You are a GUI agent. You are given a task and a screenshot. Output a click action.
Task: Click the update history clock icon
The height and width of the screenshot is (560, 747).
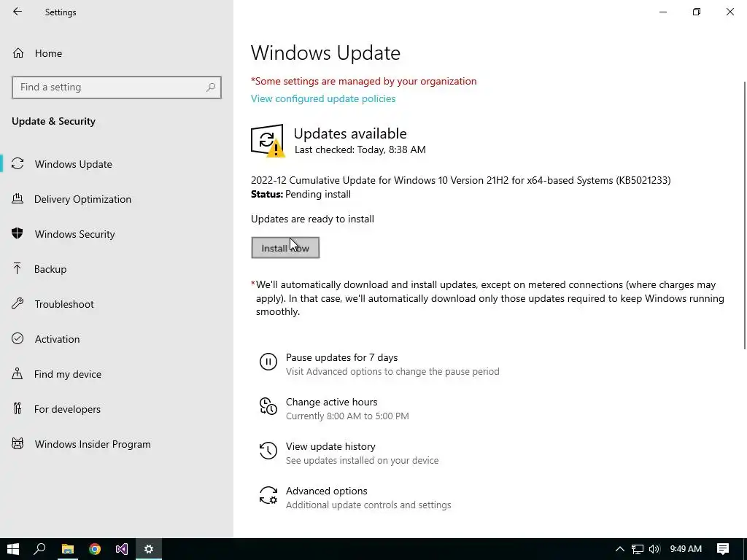pyautogui.click(x=268, y=451)
